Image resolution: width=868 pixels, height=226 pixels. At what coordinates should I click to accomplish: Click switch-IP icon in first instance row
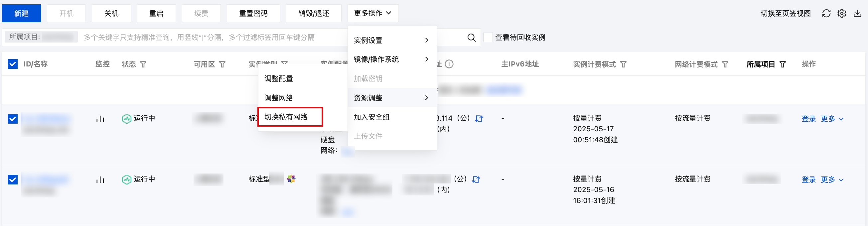(x=479, y=119)
